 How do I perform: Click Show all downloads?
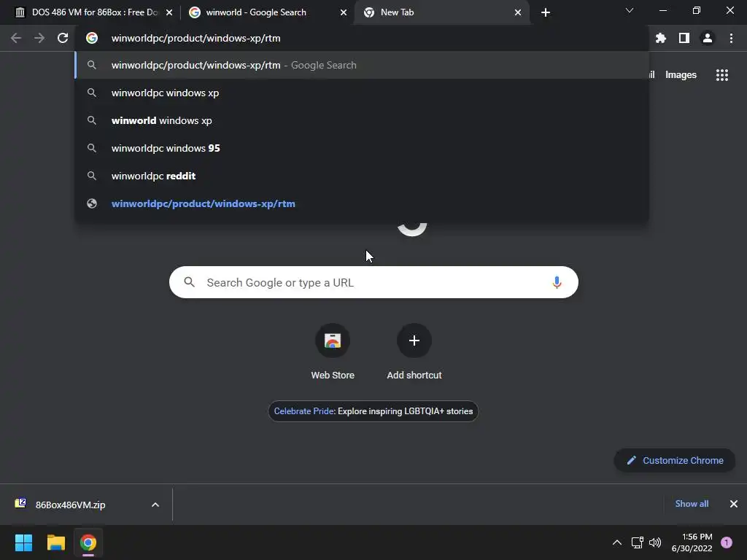[x=692, y=504]
